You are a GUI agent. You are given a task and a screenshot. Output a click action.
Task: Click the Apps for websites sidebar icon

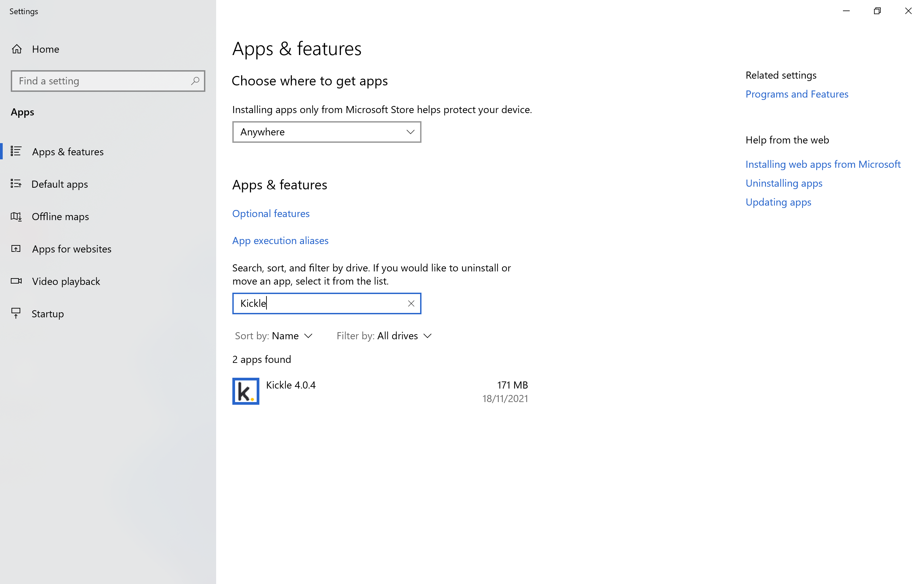tap(17, 248)
